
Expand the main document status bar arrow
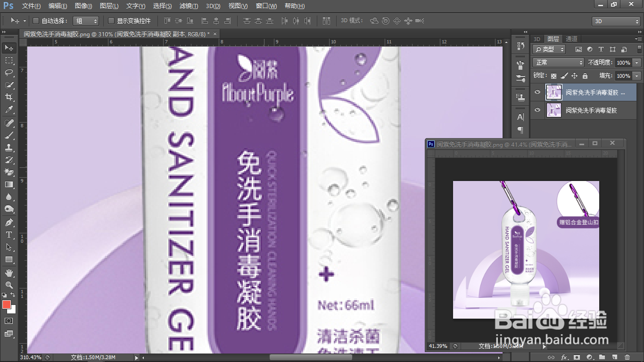pyautogui.click(x=137, y=358)
